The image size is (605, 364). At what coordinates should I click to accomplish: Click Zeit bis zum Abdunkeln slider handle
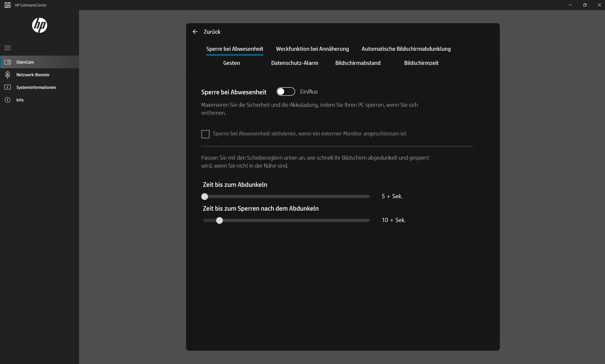click(x=205, y=196)
